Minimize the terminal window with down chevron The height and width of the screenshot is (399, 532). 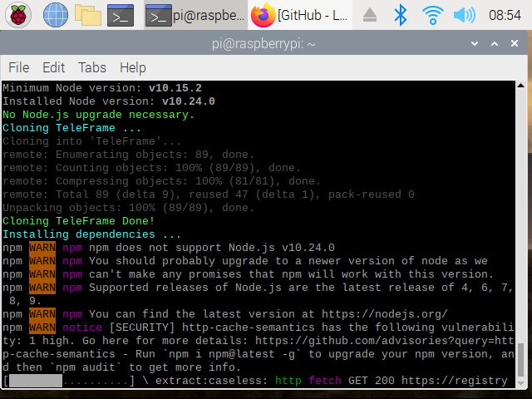[x=475, y=43]
